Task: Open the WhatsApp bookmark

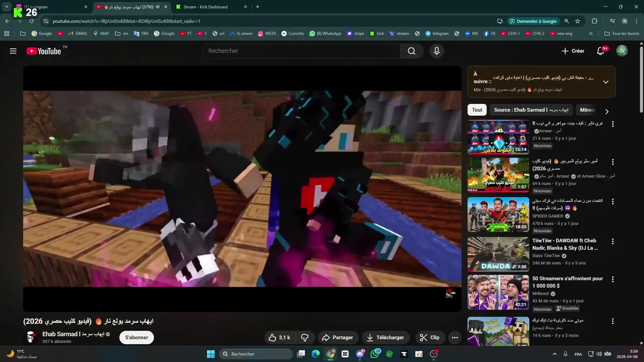Action: pos(325,34)
